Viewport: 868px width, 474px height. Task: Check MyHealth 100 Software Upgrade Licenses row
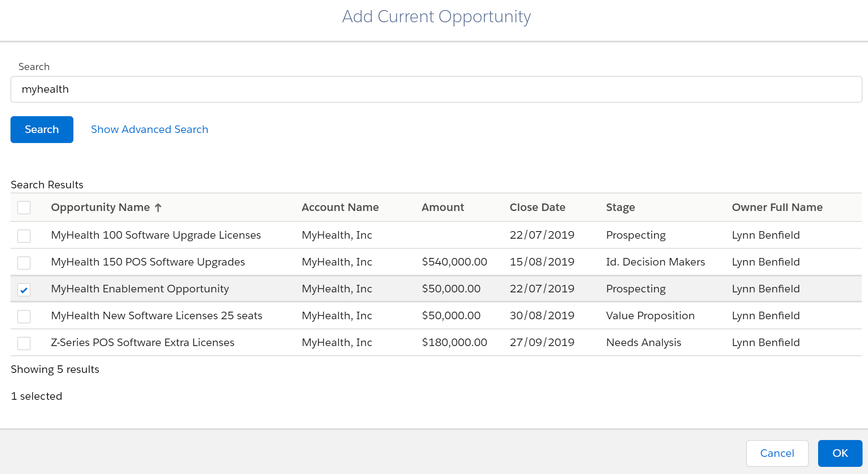pyautogui.click(x=24, y=236)
